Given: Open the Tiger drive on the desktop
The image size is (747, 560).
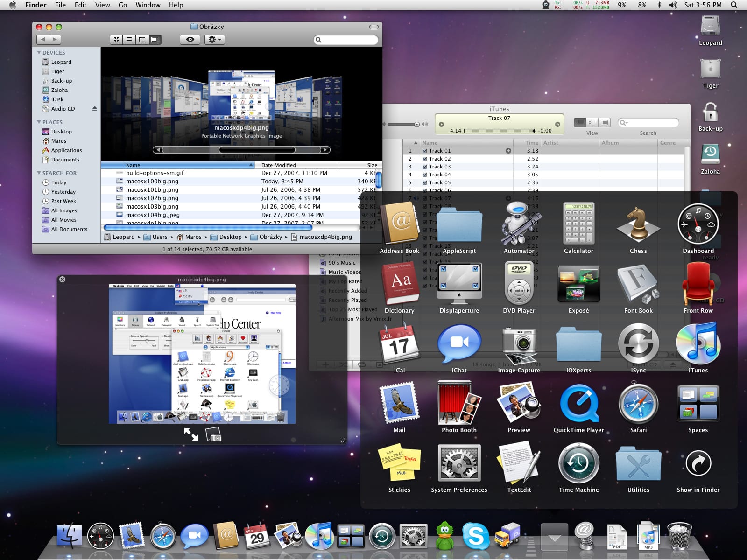Looking at the screenshot, I should click(x=711, y=74).
